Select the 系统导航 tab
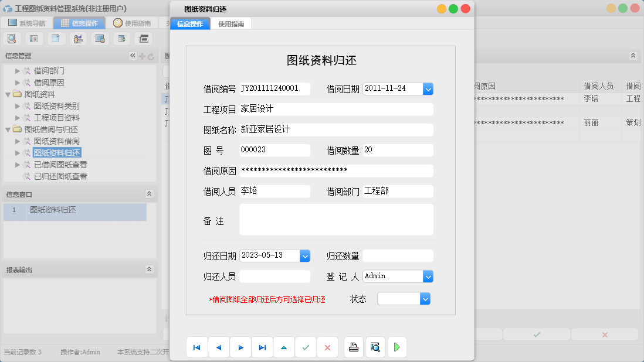Image resolution: width=644 pixels, height=362 pixels. [25, 23]
